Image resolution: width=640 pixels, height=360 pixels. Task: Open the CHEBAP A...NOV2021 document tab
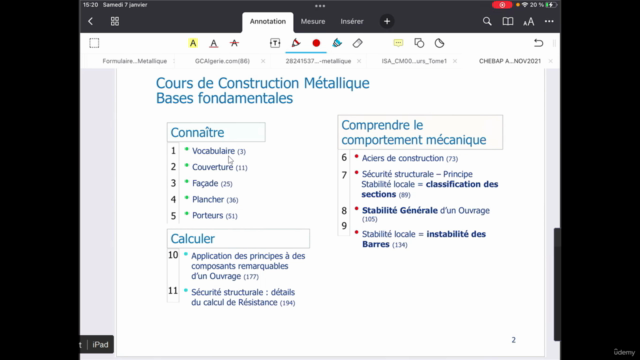pos(510,61)
